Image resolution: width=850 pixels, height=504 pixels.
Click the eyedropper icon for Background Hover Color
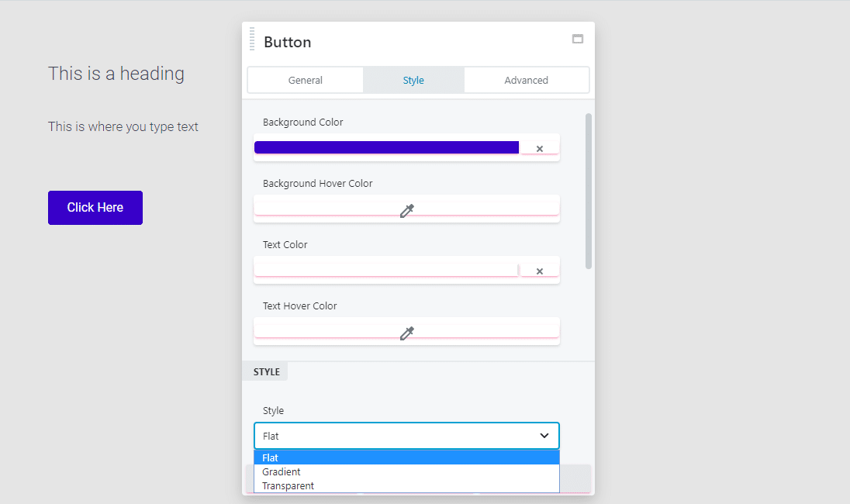point(406,209)
